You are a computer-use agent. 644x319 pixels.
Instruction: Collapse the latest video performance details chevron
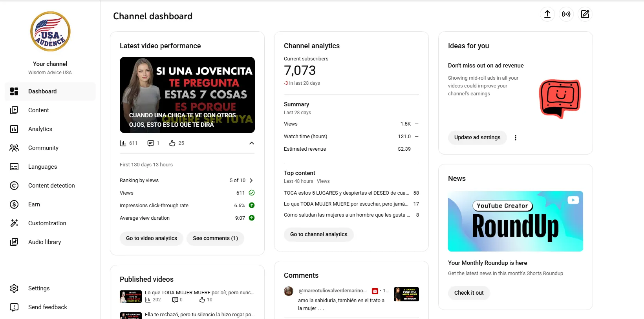point(252,143)
